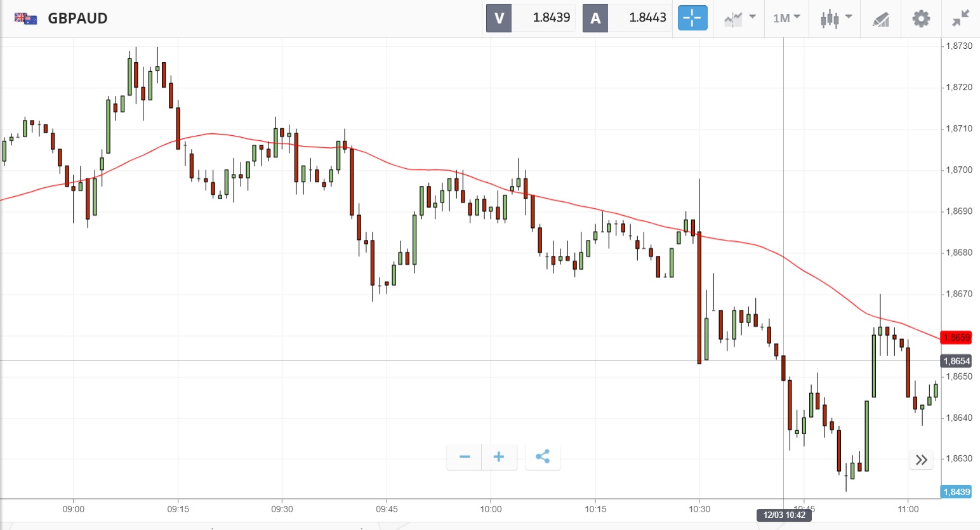Collapse the chart with the shrink arrows icon
This screenshot has width=980, height=530.
coord(961,18)
